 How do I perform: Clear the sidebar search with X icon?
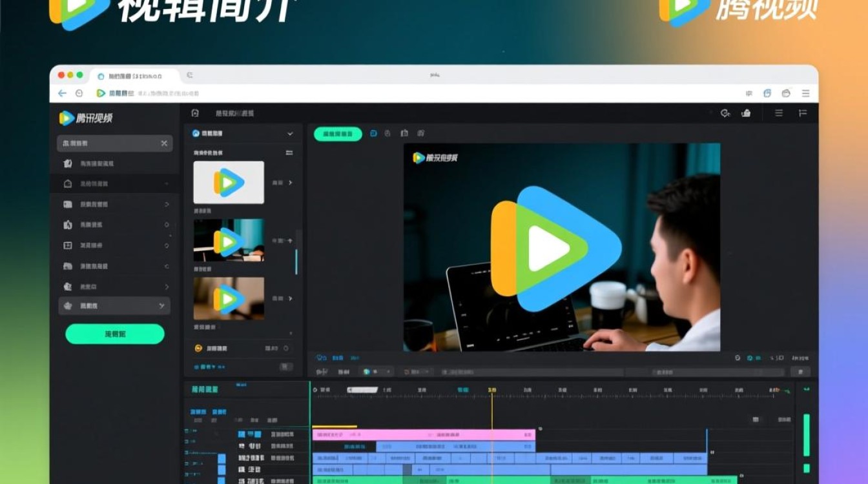click(x=164, y=143)
